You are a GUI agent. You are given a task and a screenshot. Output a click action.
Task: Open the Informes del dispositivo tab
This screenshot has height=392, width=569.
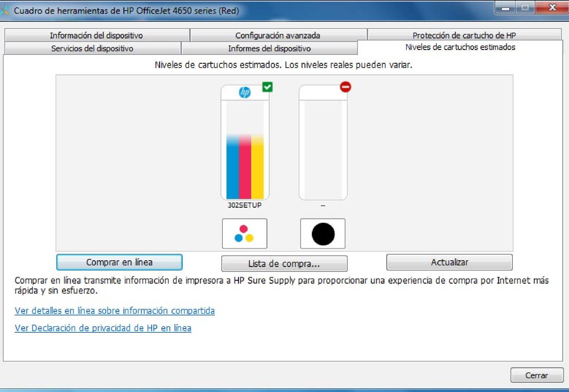[x=270, y=49]
